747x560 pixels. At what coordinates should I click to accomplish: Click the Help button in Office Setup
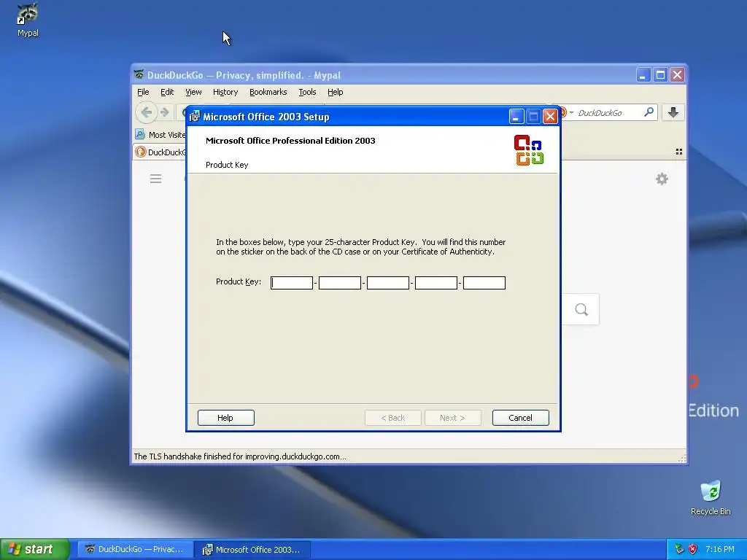[x=226, y=418]
